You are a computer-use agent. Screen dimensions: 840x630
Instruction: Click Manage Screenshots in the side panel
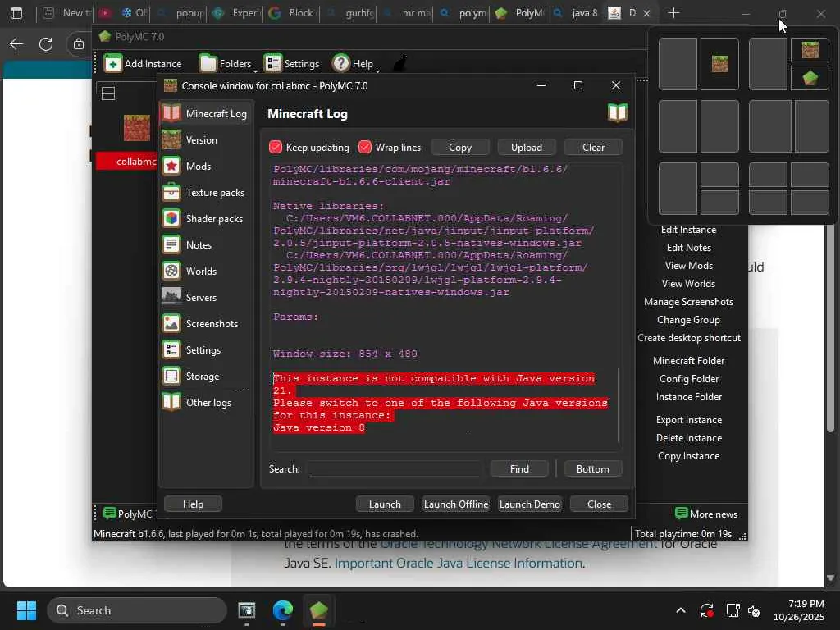point(688,302)
